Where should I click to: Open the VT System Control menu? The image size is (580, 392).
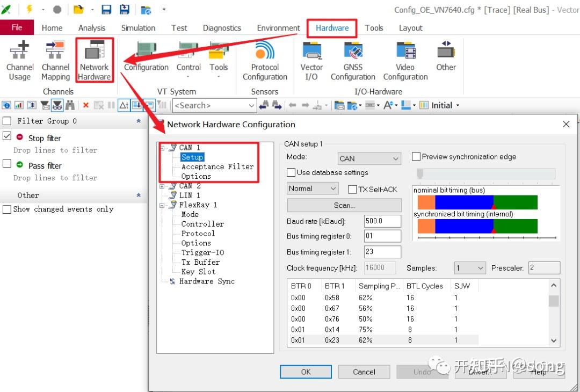pyautogui.click(x=189, y=59)
